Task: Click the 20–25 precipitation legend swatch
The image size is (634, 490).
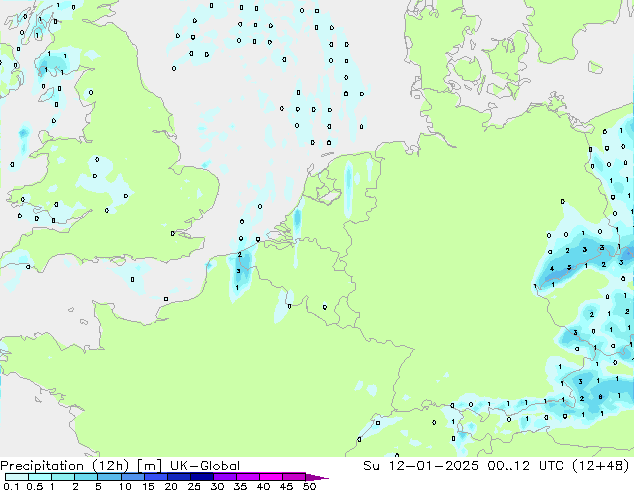Action: [x=178, y=477]
